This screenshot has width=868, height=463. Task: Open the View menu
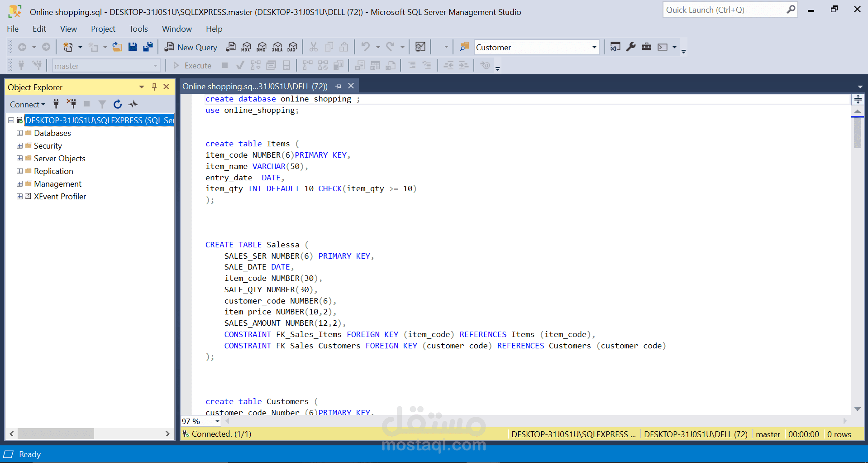[68, 29]
